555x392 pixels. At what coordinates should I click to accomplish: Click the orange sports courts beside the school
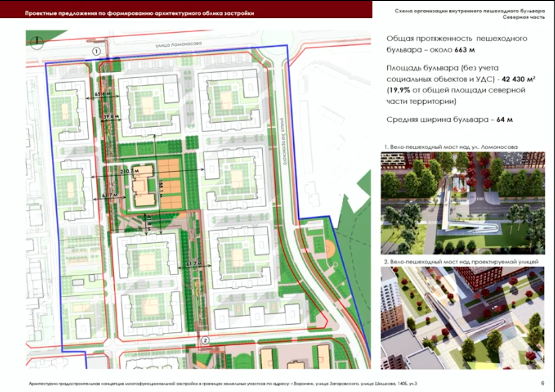click(x=170, y=184)
